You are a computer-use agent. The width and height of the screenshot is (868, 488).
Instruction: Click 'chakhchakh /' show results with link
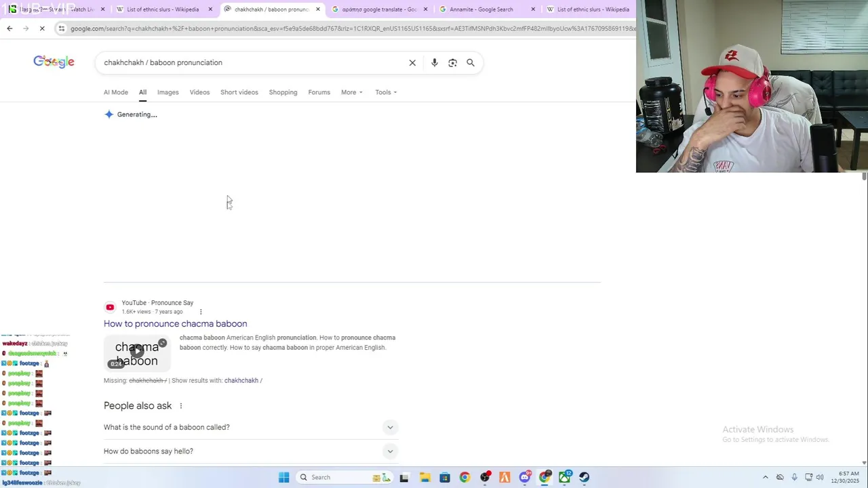pyautogui.click(x=243, y=381)
